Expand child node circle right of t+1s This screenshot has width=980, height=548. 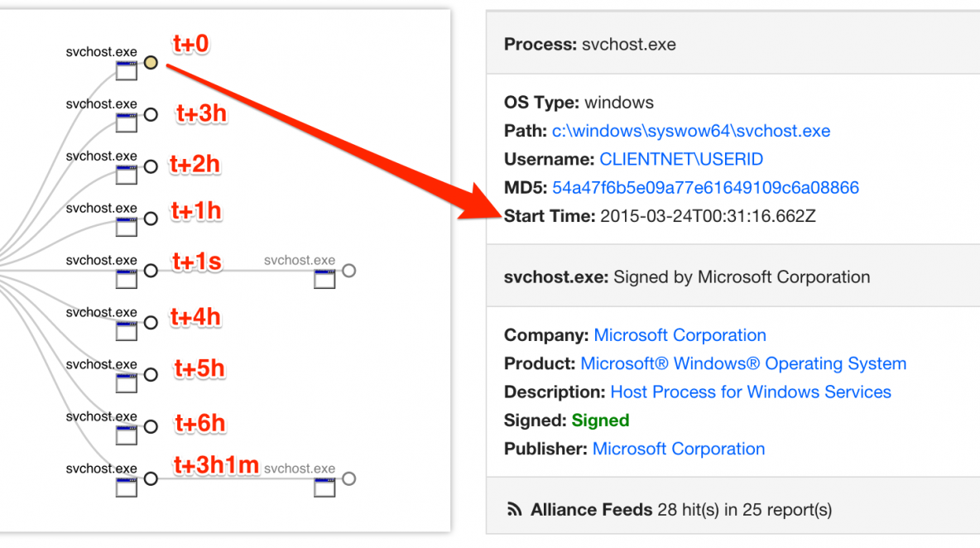348,271
